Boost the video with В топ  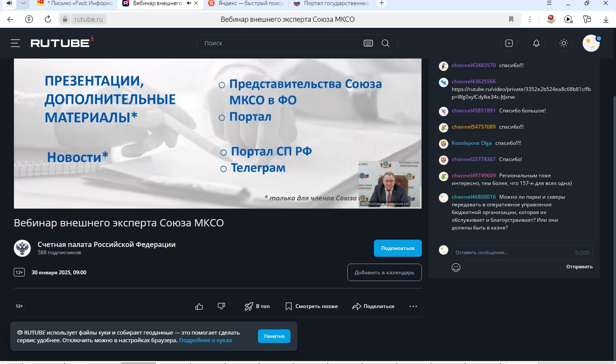tap(257, 306)
